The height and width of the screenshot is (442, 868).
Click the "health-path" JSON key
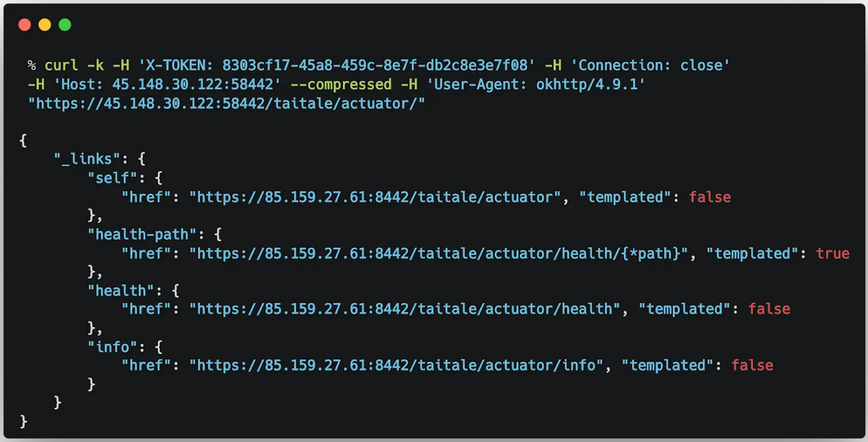coord(142,235)
